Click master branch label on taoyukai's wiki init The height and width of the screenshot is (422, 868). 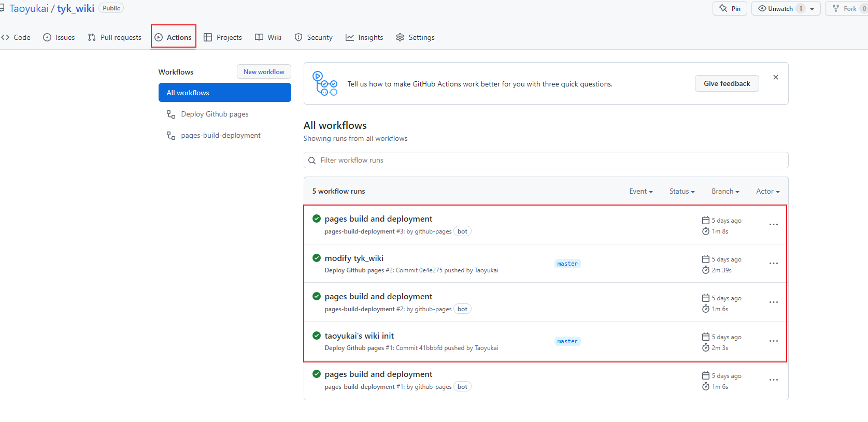pos(567,341)
